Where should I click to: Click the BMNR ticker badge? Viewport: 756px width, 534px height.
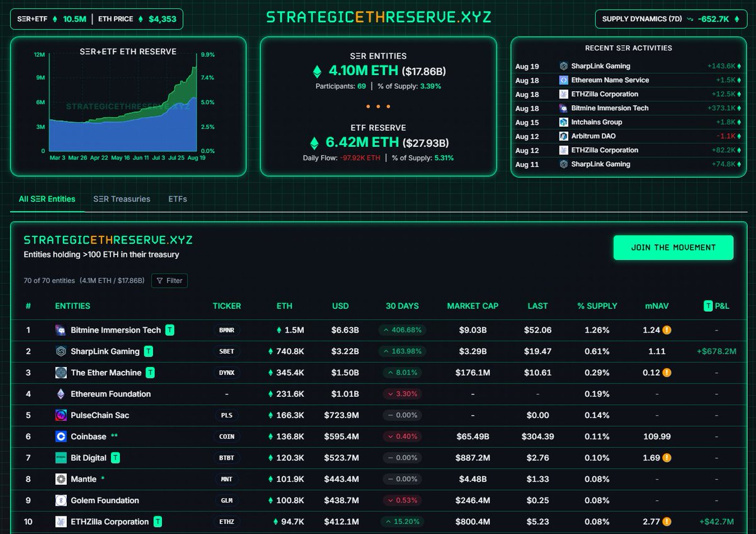pos(227,330)
